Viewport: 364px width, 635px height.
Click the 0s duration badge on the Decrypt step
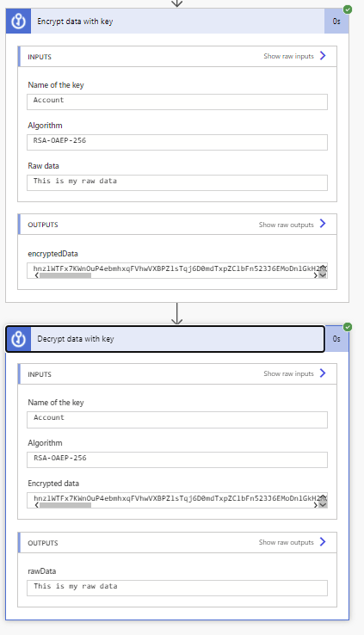336,338
